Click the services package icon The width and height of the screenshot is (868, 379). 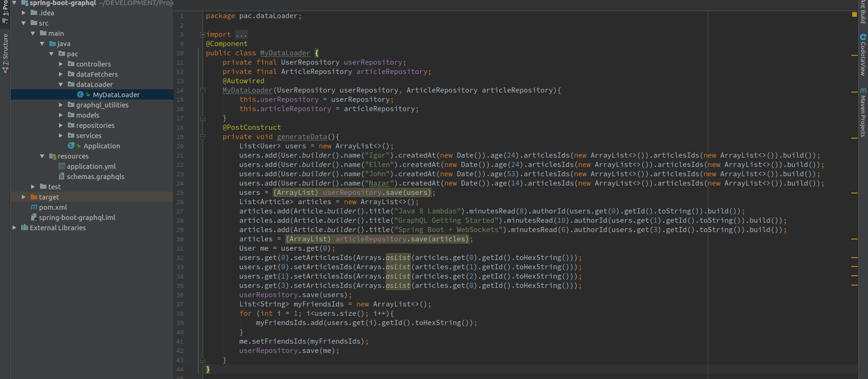(x=71, y=135)
